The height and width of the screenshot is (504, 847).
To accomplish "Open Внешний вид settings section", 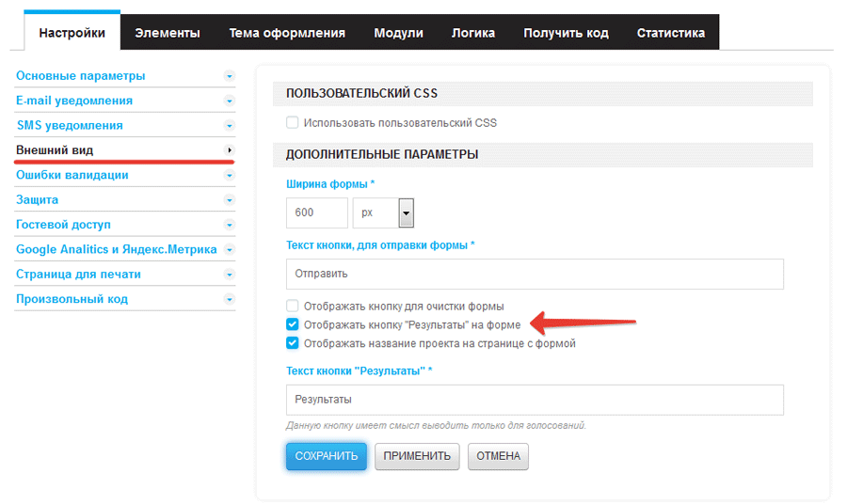I will pos(55,150).
